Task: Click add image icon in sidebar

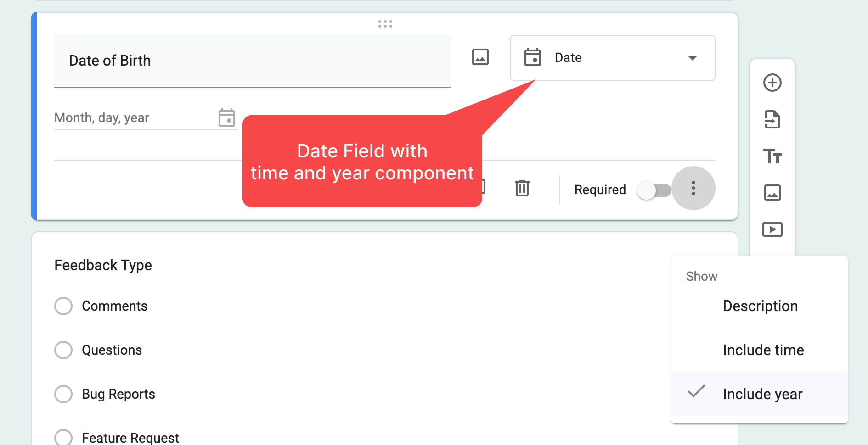Action: [772, 193]
